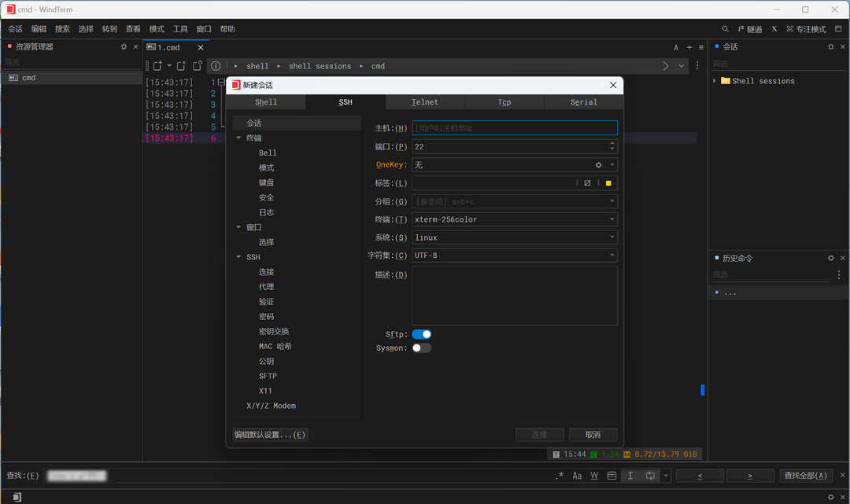850x504 pixels.
Task: Collapse the SSH tree node in dialog
Action: 239,257
